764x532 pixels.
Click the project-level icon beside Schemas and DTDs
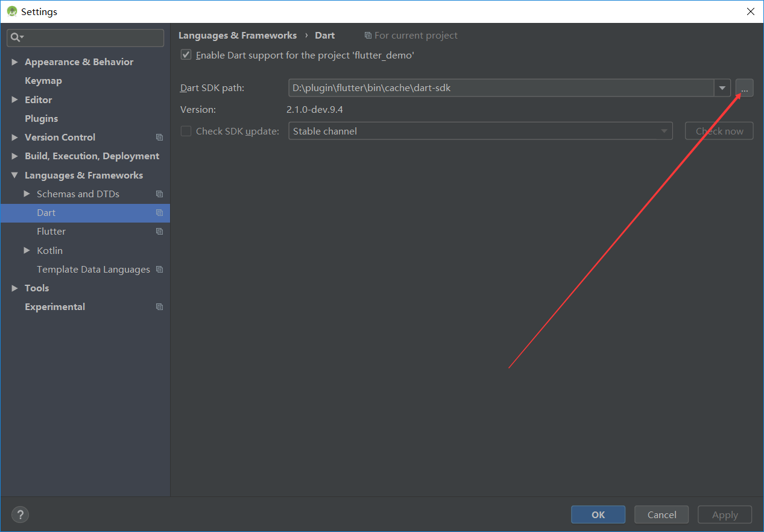point(159,194)
